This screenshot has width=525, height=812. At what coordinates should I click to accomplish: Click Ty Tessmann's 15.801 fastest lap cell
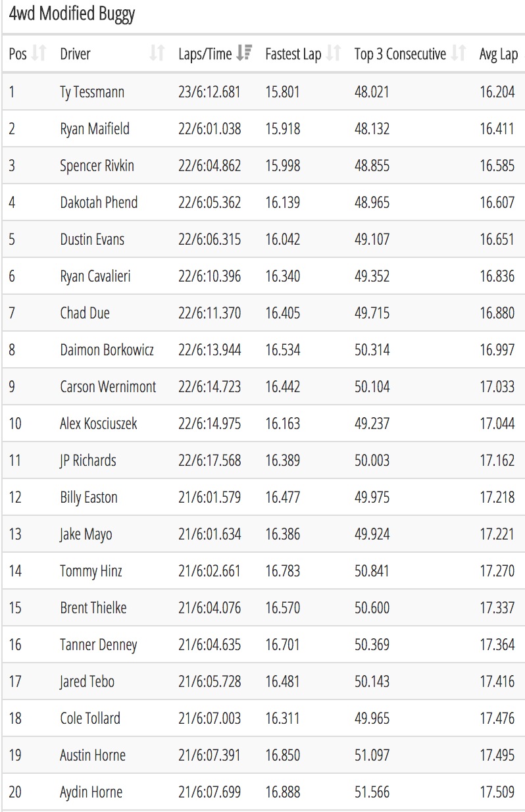(x=282, y=92)
